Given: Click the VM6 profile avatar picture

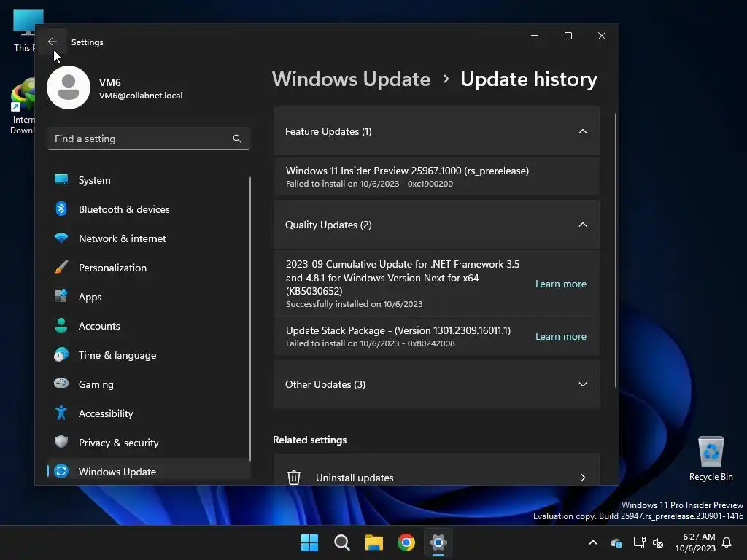Looking at the screenshot, I should 69,87.
